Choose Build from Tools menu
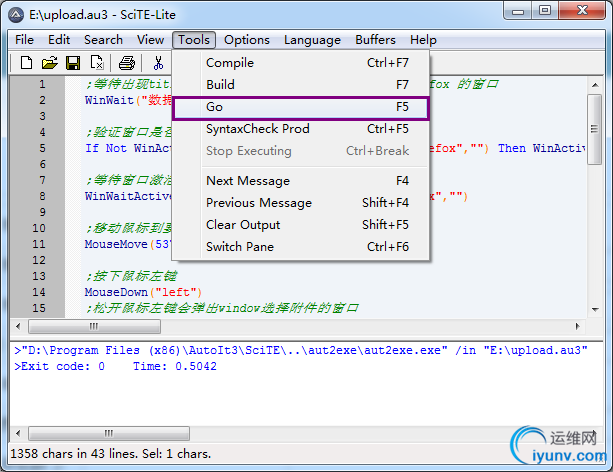This screenshot has height=472, width=613. tap(301, 84)
